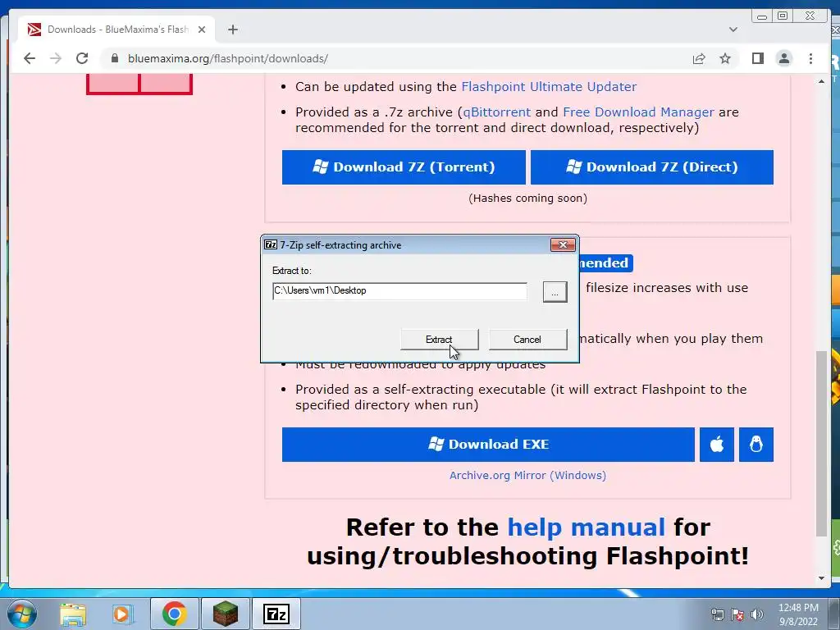Click the network tray icon
This screenshot has height=630, width=840.
(x=717, y=614)
